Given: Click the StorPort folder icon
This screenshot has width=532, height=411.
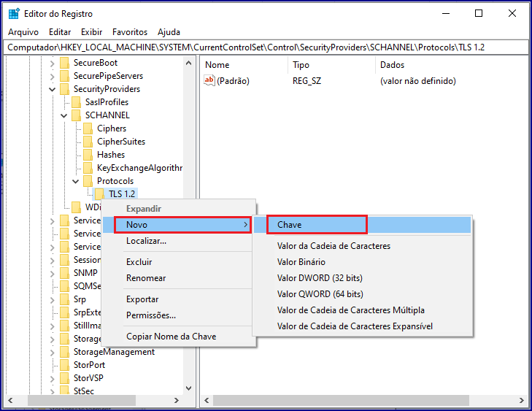Looking at the screenshot, I should (x=64, y=365).
